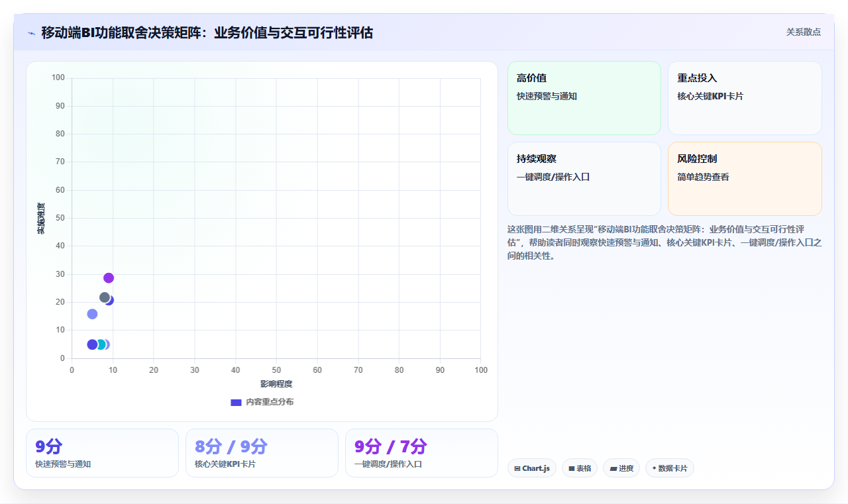Click the 关系散点 label in header
848x504 pixels.
803,32
